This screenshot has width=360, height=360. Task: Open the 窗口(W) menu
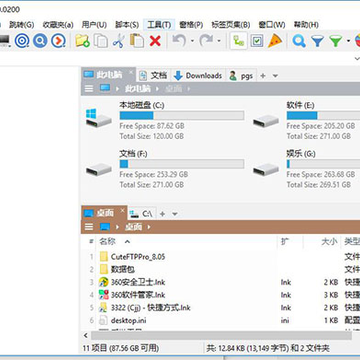pyautogui.click(x=272, y=25)
